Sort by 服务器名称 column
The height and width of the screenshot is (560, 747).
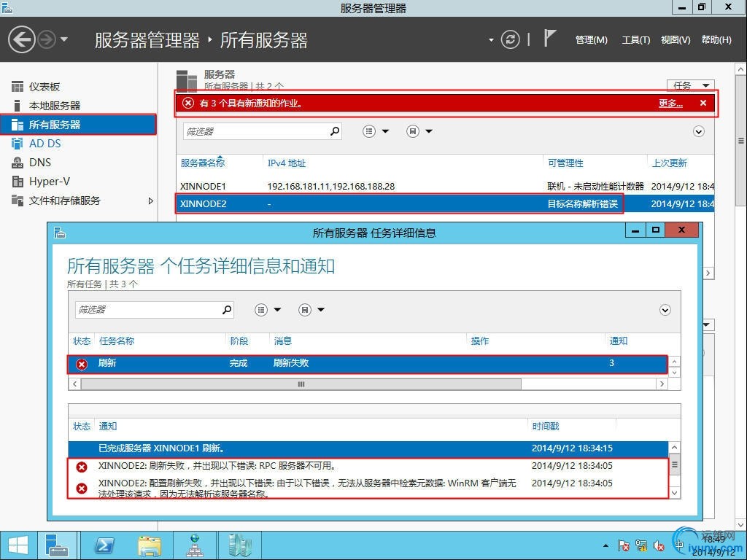pyautogui.click(x=203, y=163)
